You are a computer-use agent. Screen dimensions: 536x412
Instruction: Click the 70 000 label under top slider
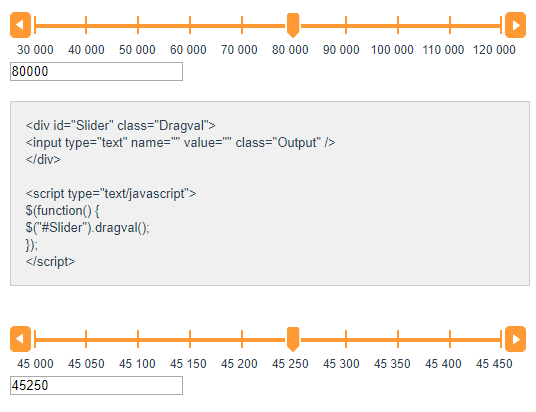click(239, 50)
